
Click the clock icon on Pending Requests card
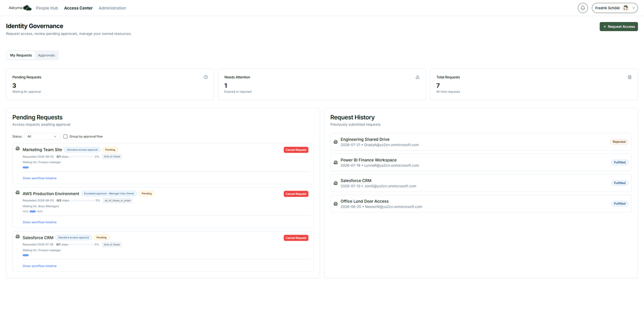point(206,77)
